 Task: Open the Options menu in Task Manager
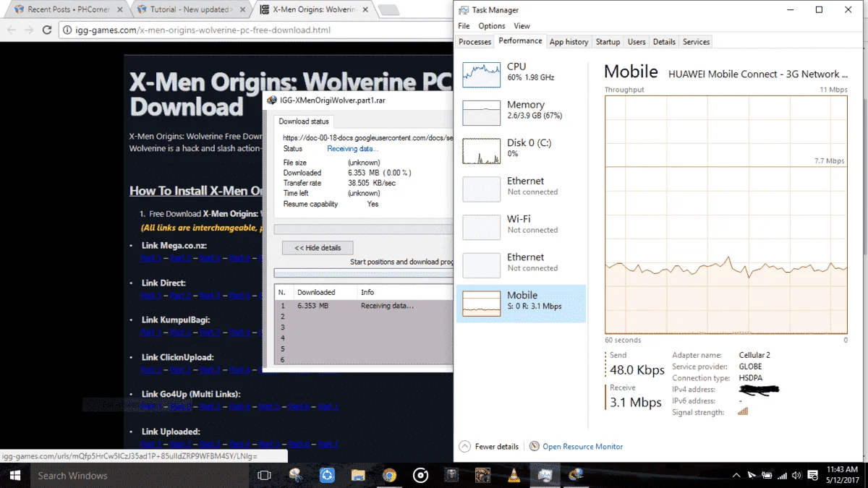click(491, 26)
